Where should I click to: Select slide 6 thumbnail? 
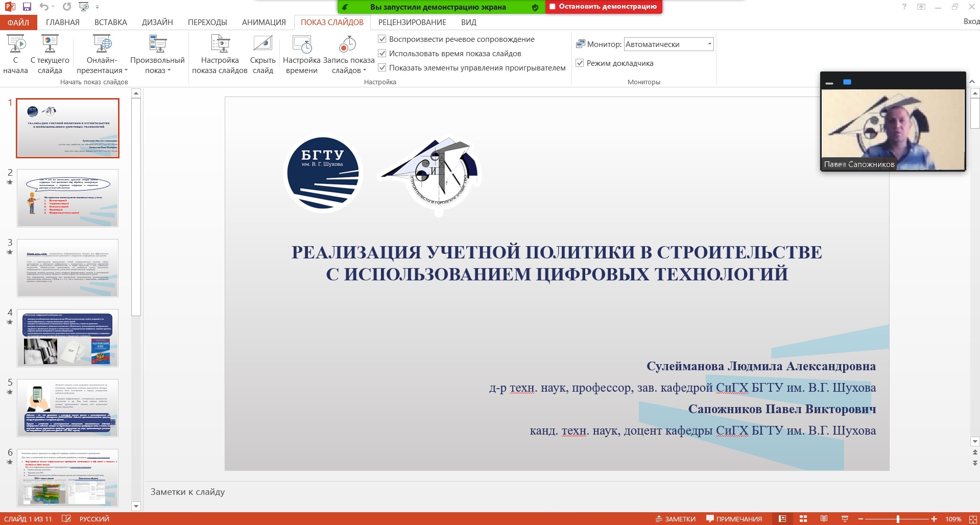(68, 478)
